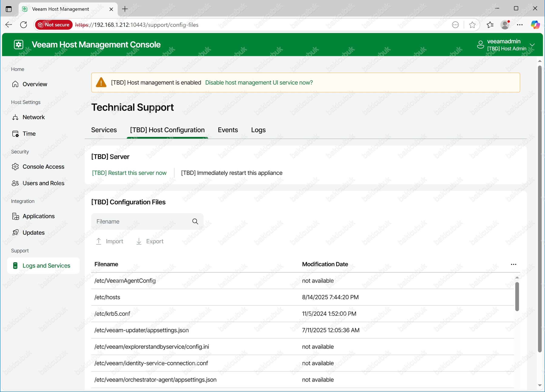Open the Applications page
Viewport: 545px width, 392px height.
[39, 216]
